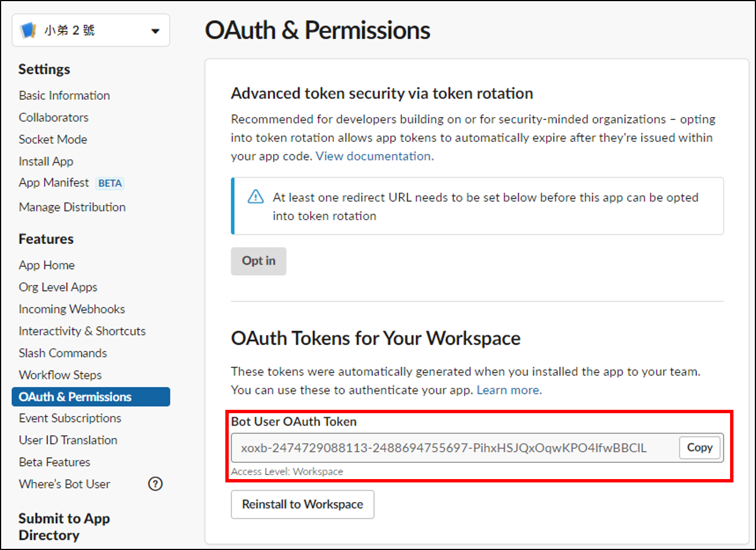Click the warning triangle icon in the alert box

pyautogui.click(x=255, y=197)
